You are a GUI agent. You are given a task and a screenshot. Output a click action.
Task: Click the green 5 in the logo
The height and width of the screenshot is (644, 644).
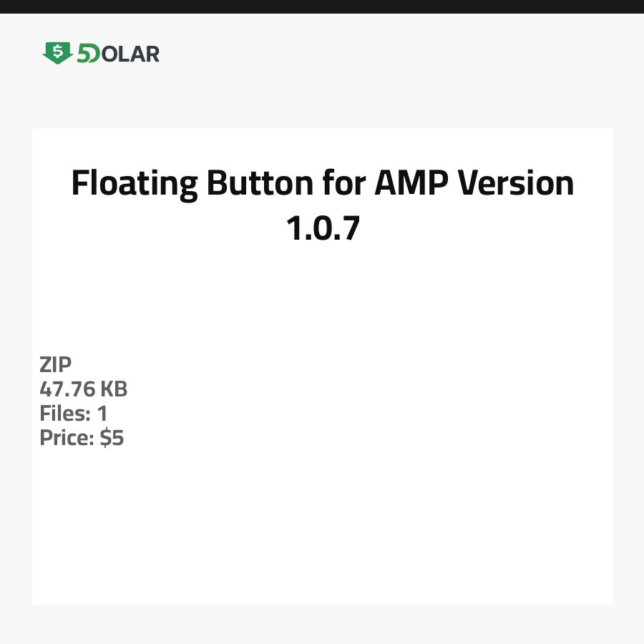pyautogui.click(x=83, y=54)
